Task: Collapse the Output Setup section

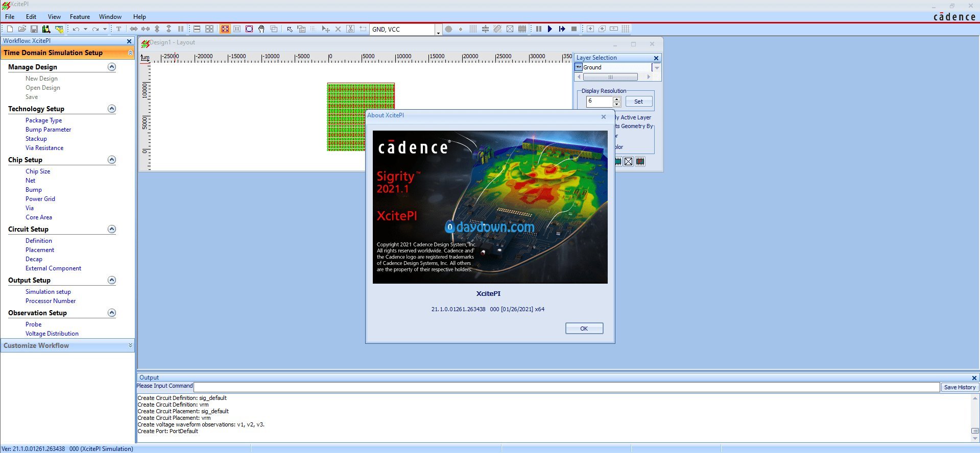Action: pyautogui.click(x=112, y=280)
